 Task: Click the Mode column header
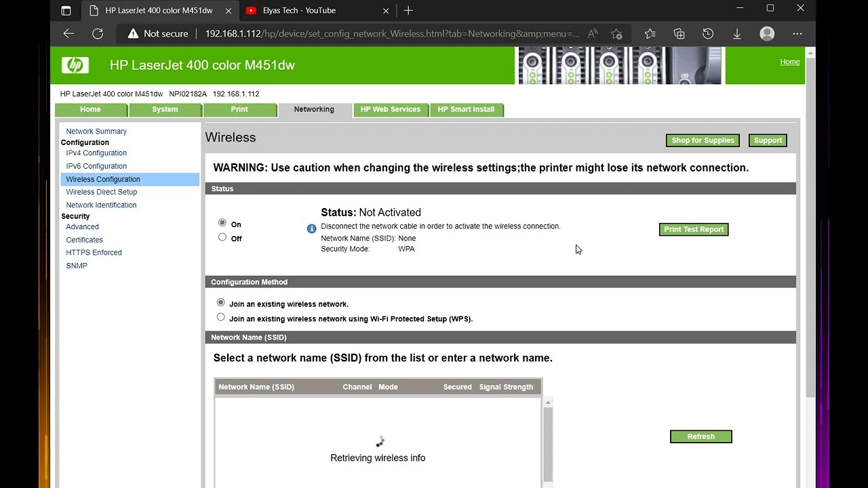pos(388,387)
